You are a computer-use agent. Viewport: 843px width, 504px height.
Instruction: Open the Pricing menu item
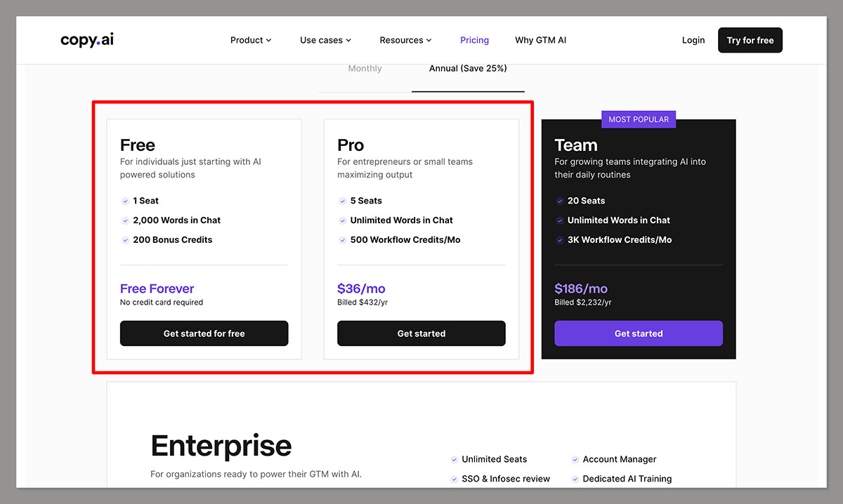(x=474, y=40)
